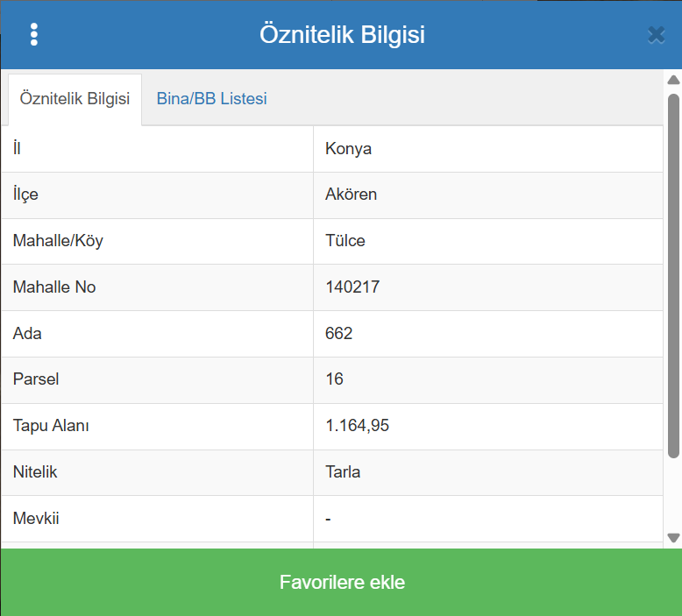The image size is (682, 616).
Task: Click the Parsel value 16
Action: click(x=334, y=379)
